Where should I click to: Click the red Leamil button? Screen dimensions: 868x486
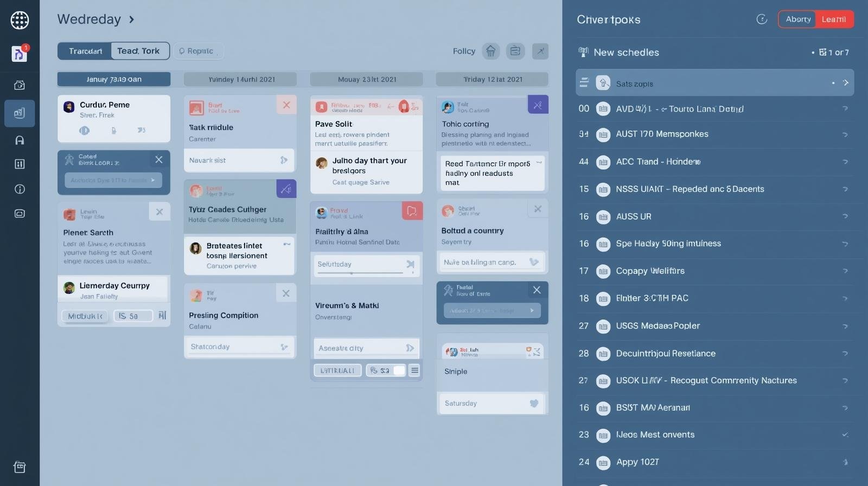834,20
